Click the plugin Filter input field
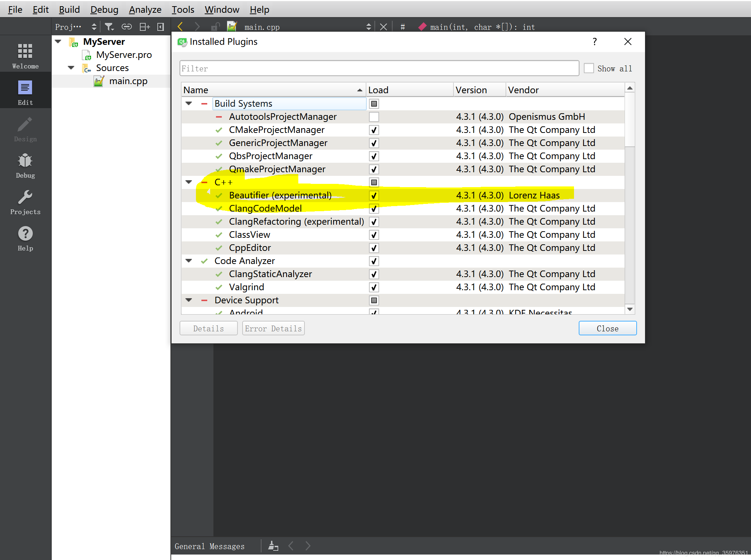Viewport: 751px width, 560px height. coord(379,68)
